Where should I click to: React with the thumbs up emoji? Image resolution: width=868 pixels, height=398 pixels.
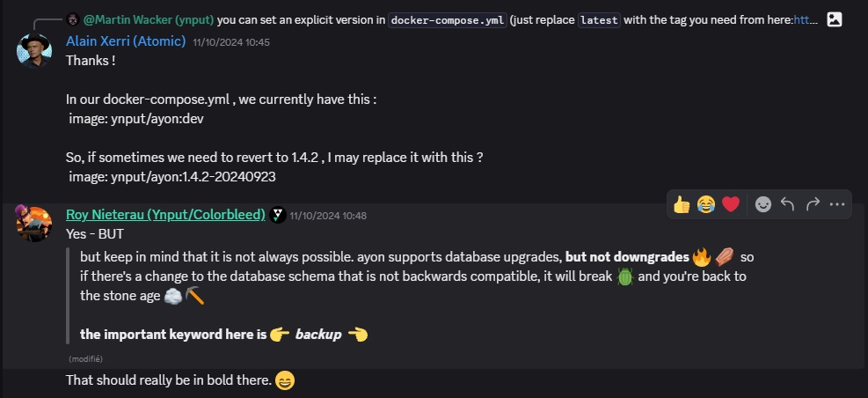tap(682, 204)
